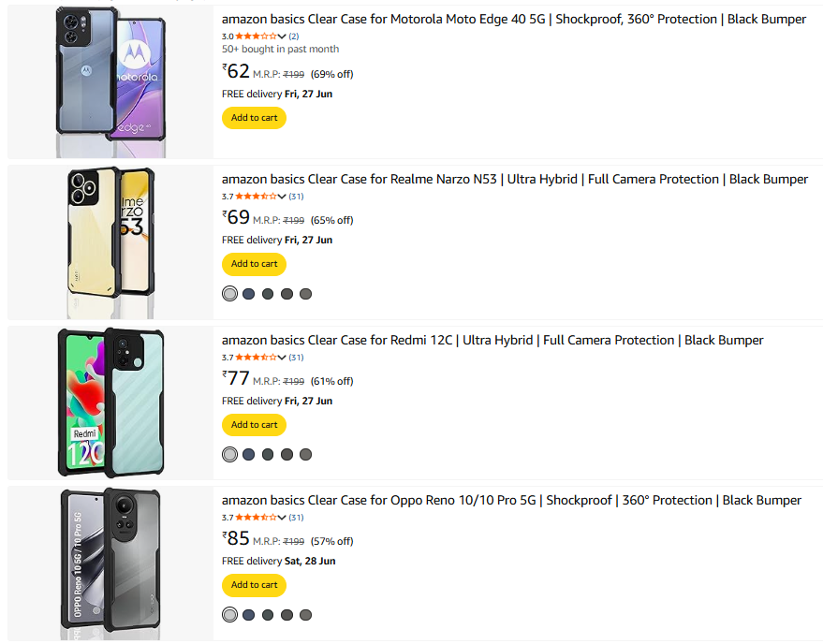
Task: Open the Oppo Reno 10/10 Pro 5G case title
Action: [x=511, y=500]
